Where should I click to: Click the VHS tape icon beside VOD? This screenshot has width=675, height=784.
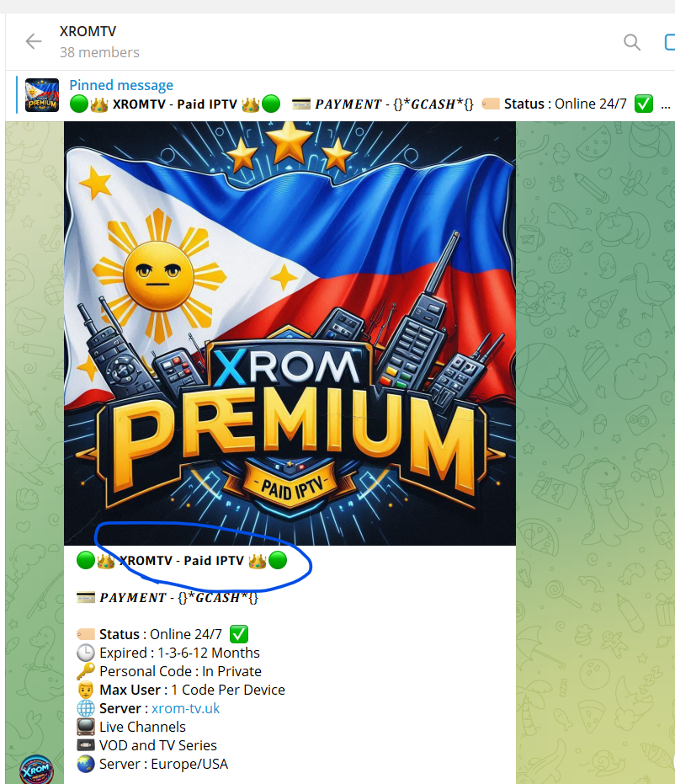(86, 745)
